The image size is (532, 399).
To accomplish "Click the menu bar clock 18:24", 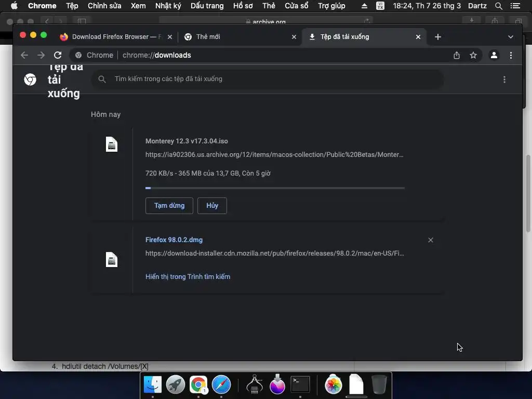I will [427, 6].
